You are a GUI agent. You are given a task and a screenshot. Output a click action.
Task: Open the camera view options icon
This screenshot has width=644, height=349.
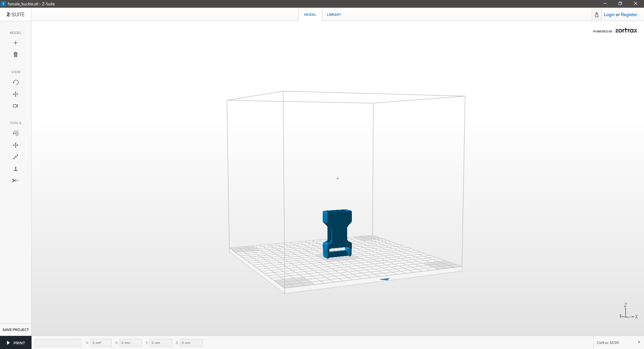click(15, 106)
